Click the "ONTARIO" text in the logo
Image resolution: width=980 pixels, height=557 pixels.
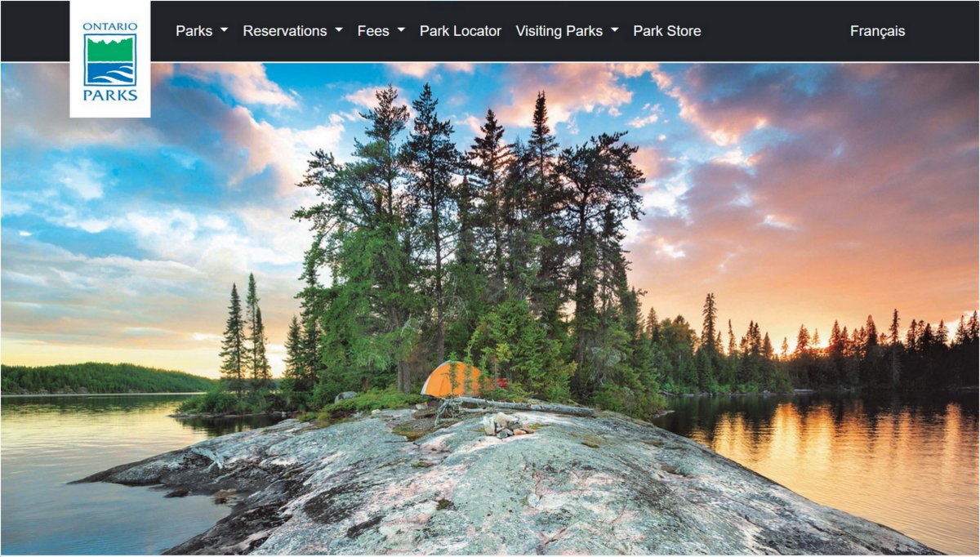110,27
